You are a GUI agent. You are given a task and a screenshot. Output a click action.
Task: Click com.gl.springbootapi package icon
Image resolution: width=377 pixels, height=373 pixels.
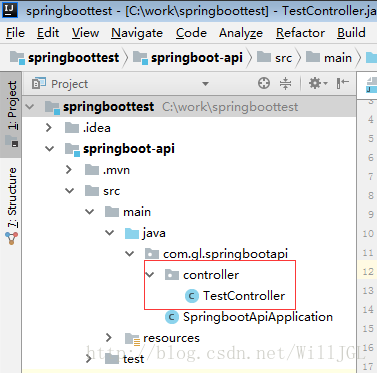(152, 254)
